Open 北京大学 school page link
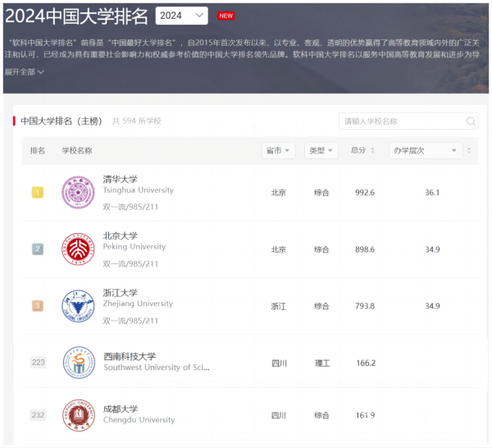Viewport: 492px width, 448px height. click(121, 235)
